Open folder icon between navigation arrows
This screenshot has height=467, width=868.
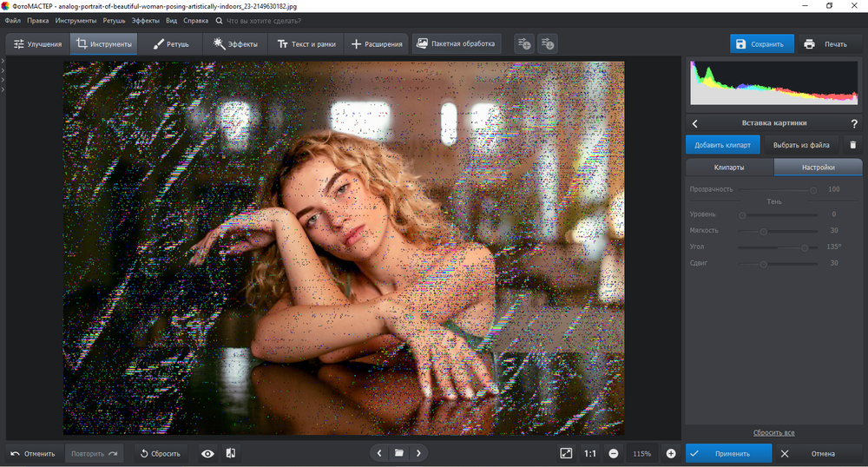(399, 453)
